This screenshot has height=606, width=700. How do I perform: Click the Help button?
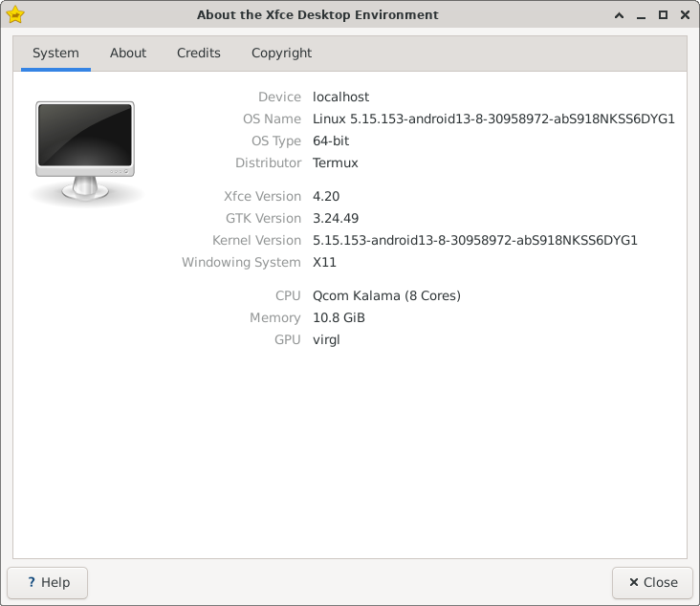[x=47, y=582]
